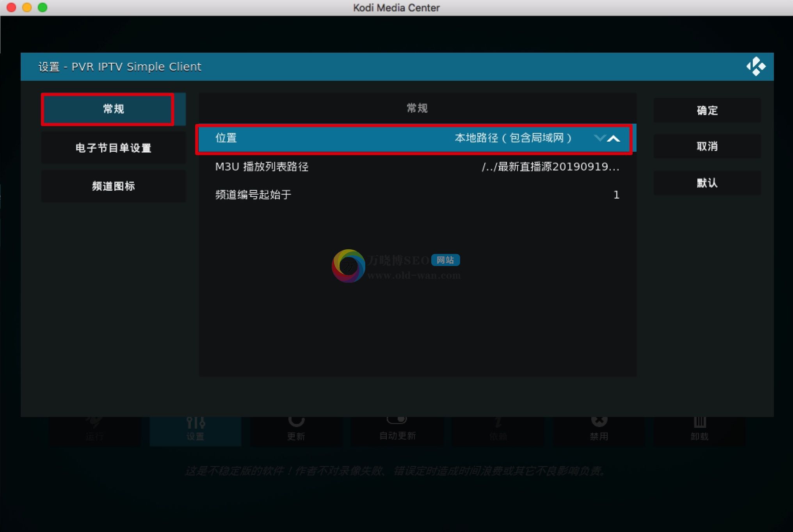Open the M3U 播放列表路径 setting
The height and width of the screenshot is (532, 793).
[x=417, y=167]
